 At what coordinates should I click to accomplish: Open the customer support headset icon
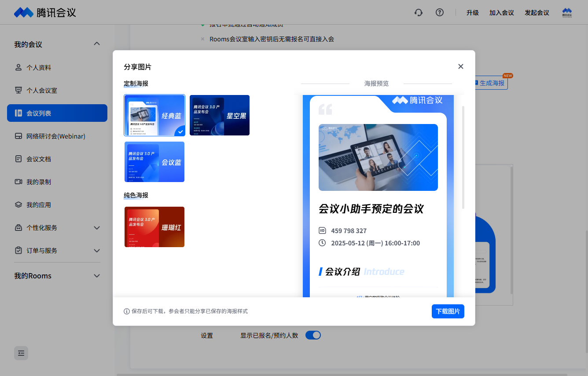(419, 12)
